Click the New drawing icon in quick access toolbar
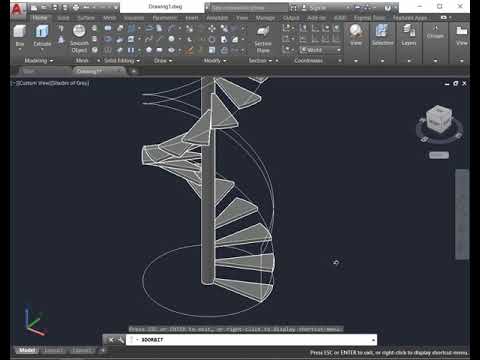 click(x=34, y=7)
